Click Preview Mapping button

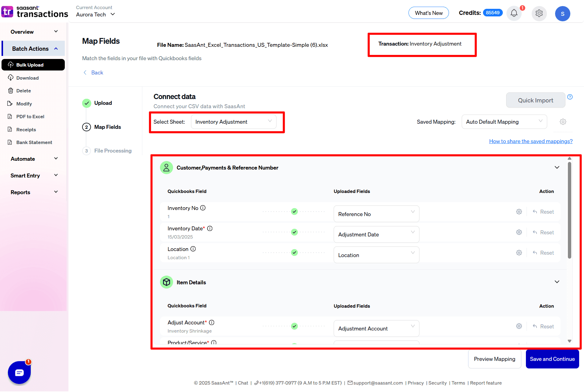[495, 359]
